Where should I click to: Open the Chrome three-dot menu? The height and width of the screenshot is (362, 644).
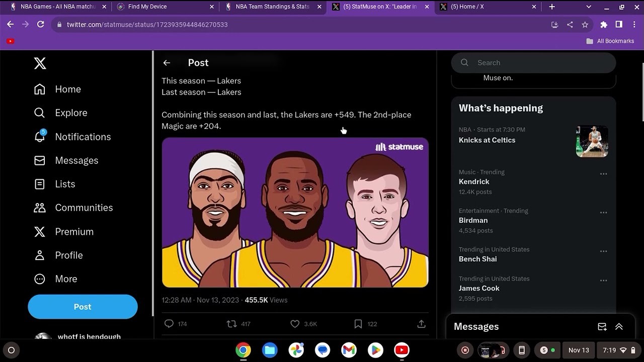click(634, 24)
